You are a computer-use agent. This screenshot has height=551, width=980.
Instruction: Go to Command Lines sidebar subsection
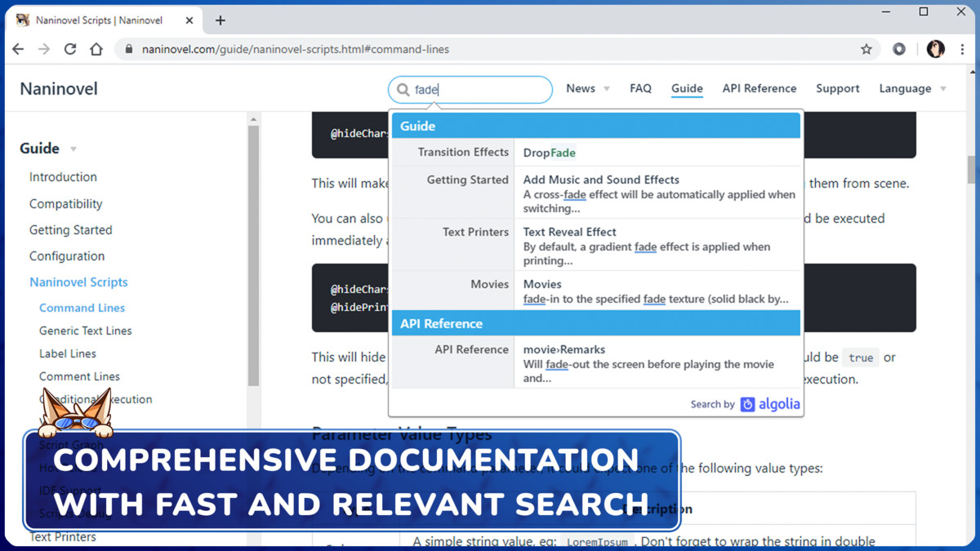pos(82,308)
